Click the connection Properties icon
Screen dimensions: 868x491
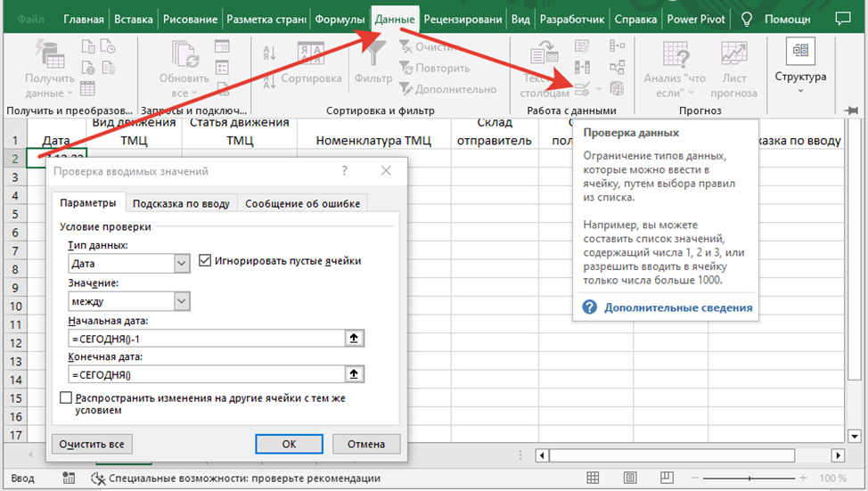coord(222,68)
